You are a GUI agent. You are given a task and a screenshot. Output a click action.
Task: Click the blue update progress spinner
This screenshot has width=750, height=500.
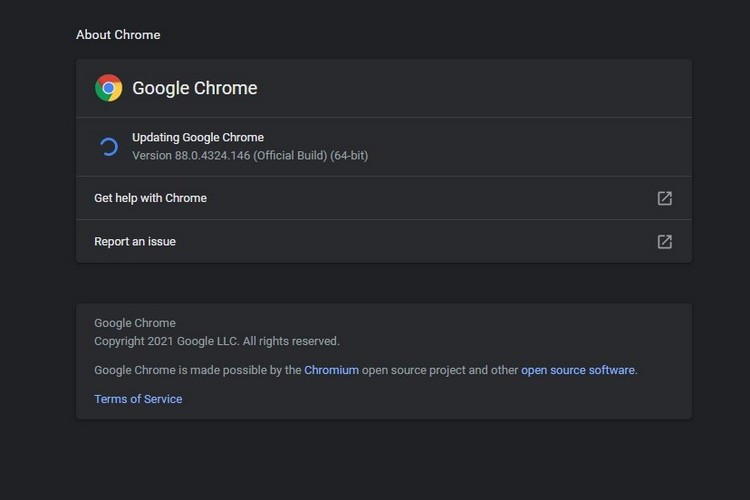108,147
